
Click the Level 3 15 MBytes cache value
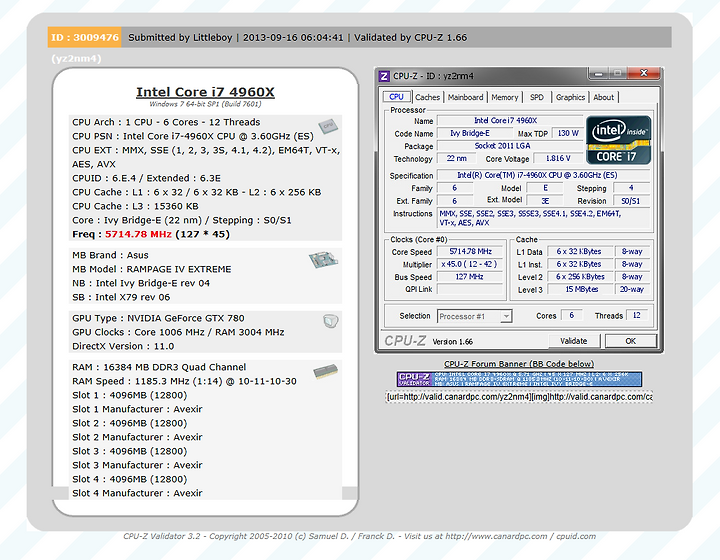[581, 289]
